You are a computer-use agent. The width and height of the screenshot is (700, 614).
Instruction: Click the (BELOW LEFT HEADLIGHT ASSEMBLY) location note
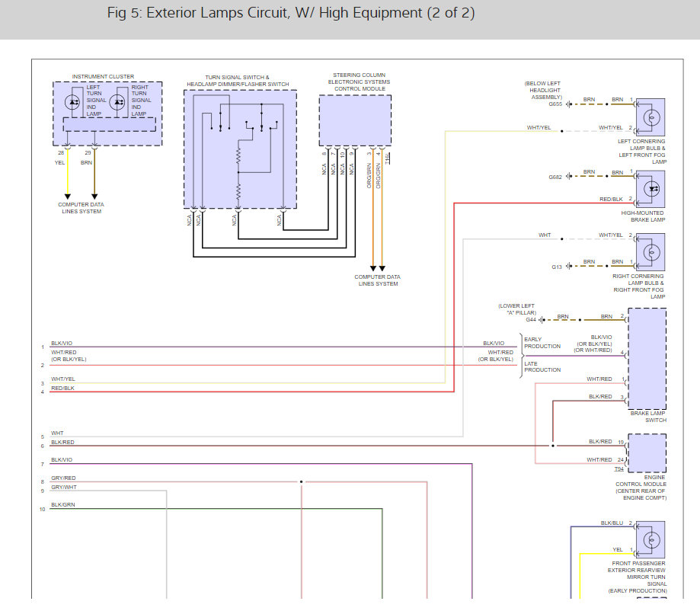(543, 90)
